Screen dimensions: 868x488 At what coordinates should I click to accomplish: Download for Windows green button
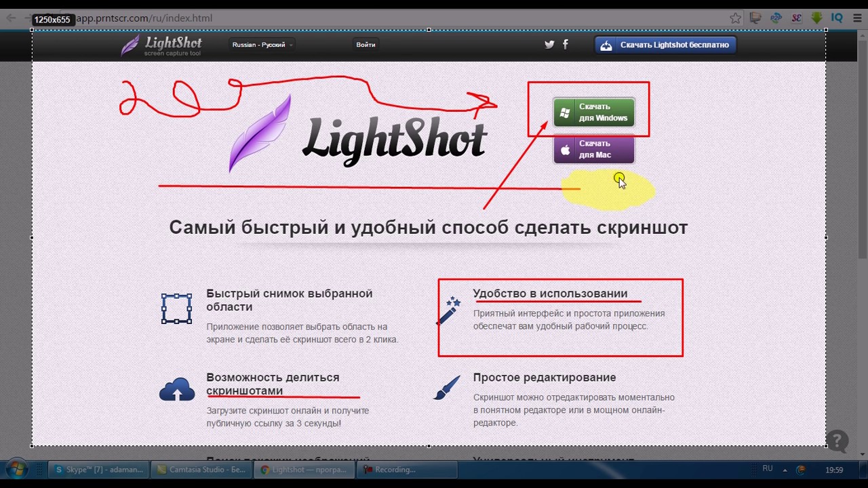pyautogui.click(x=594, y=113)
